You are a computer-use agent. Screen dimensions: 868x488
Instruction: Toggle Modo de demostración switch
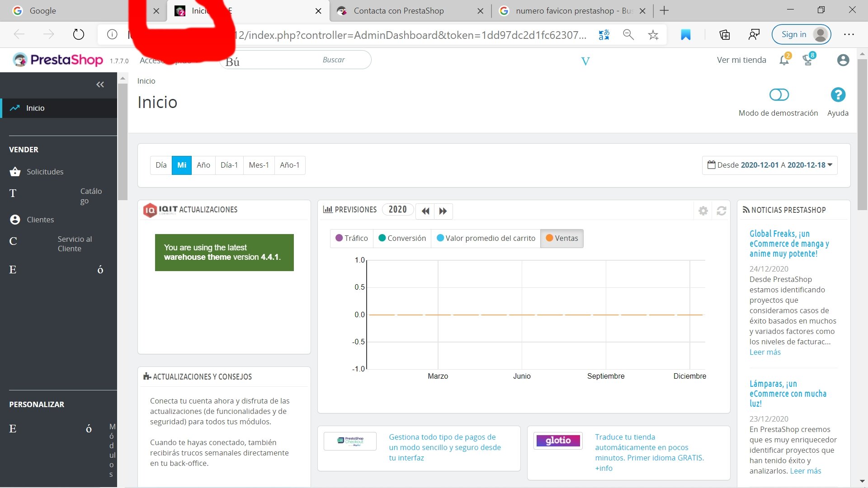[778, 95]
